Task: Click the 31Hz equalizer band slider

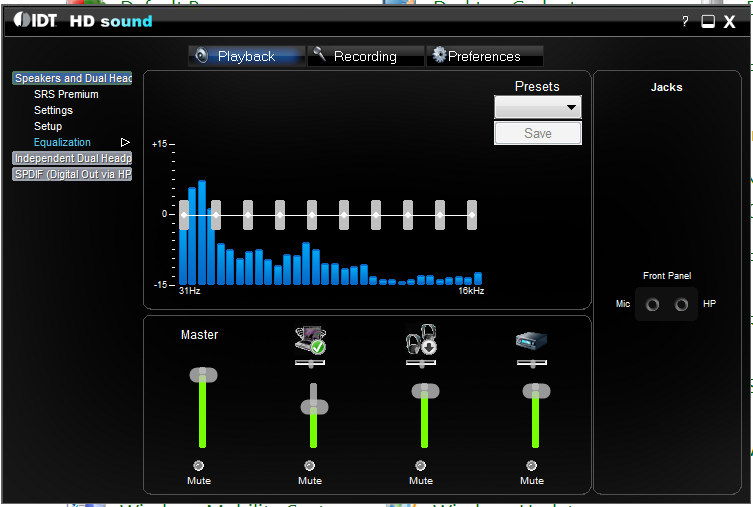Action: [x=184, y=215]
